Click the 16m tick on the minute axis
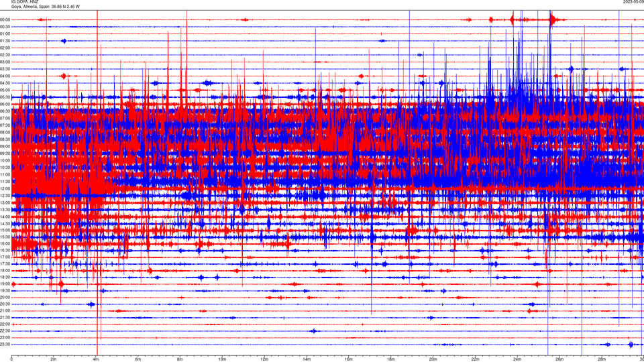644x362 pixels. click(349, 359)
